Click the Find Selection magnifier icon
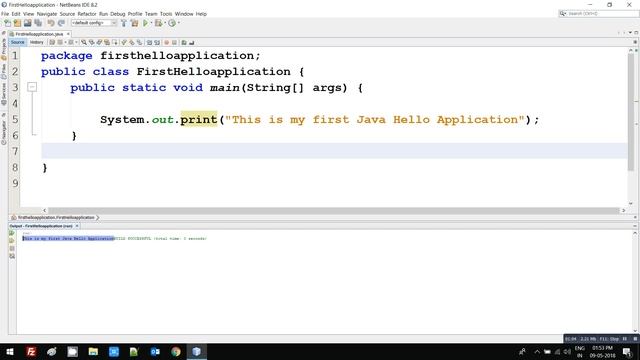This screenshot has height=360, width=640. [84, 42]
